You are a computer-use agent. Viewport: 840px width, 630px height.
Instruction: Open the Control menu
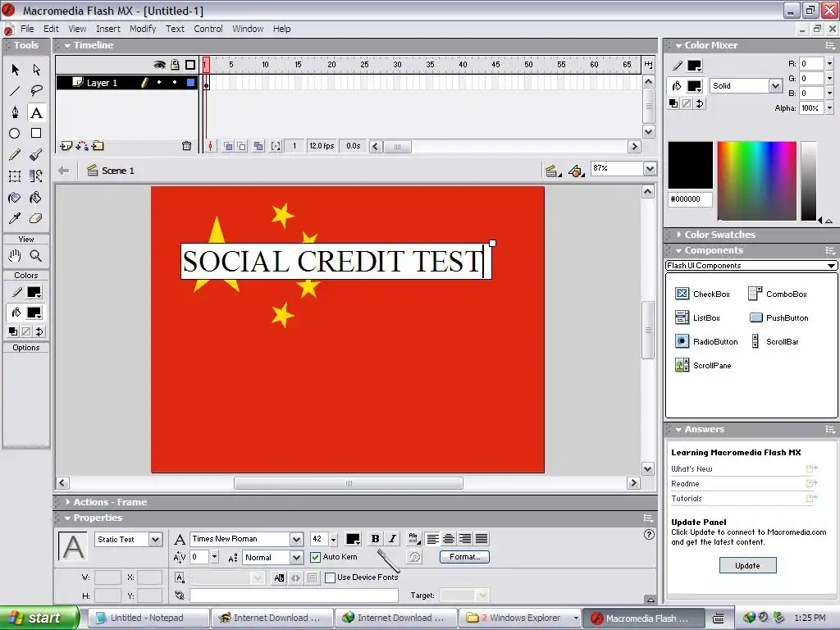point(208,29)
